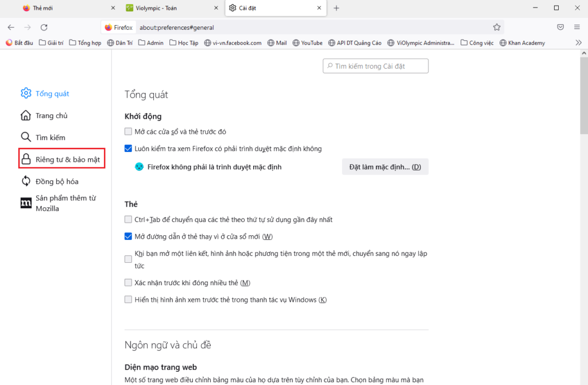
Task: Select the Cài đặt tab
Action: click(x=276, y=8)
